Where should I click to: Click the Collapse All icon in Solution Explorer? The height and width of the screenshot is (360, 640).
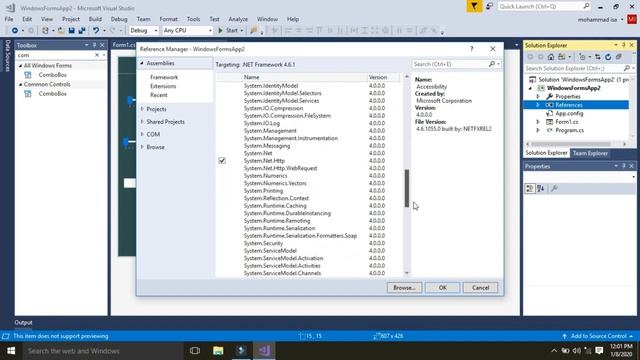tap(619, 57)
